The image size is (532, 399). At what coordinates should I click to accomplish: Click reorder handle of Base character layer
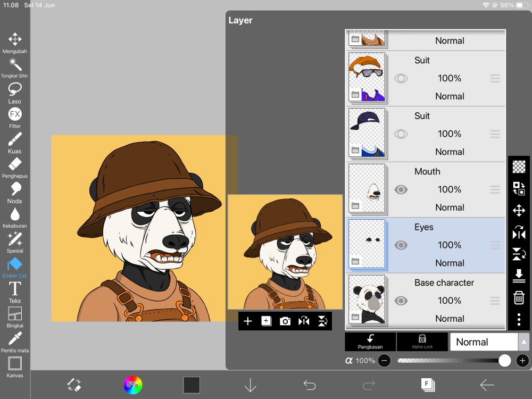coord(495,301)
